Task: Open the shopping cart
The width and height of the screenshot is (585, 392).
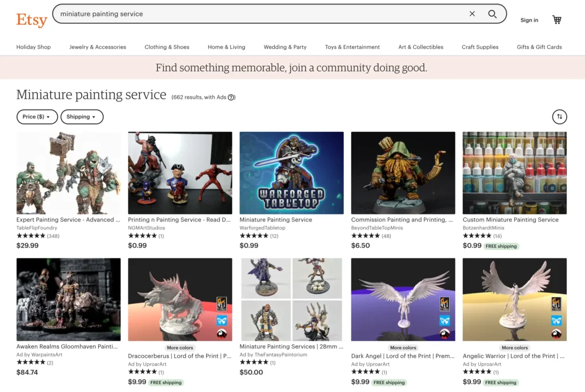Action: coord(556,20)
